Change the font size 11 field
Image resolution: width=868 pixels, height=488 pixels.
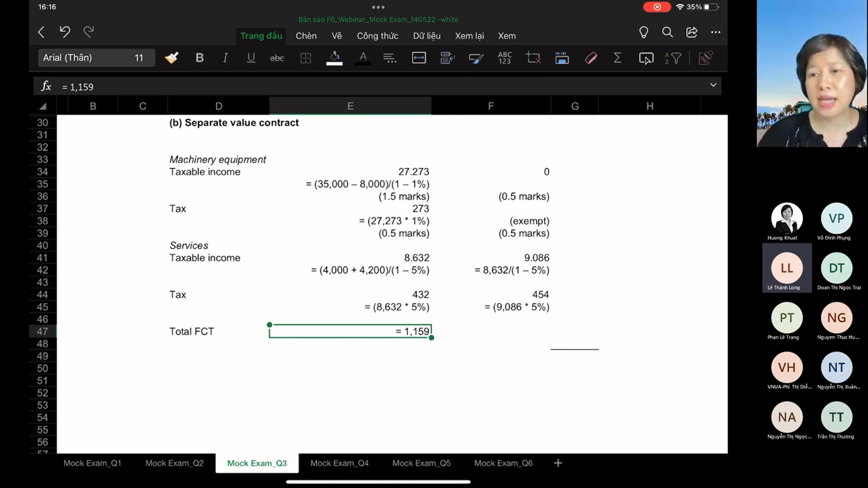coord(139,58)
